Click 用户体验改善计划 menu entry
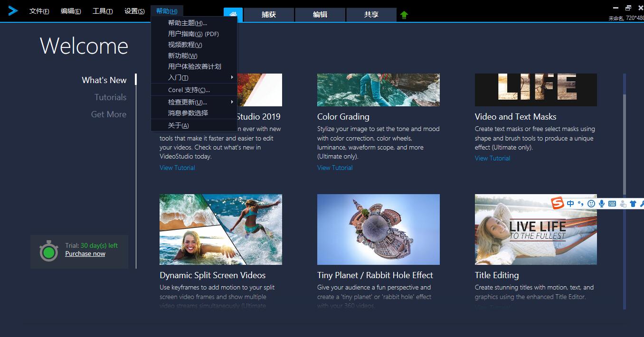 [x=194, y=66]
